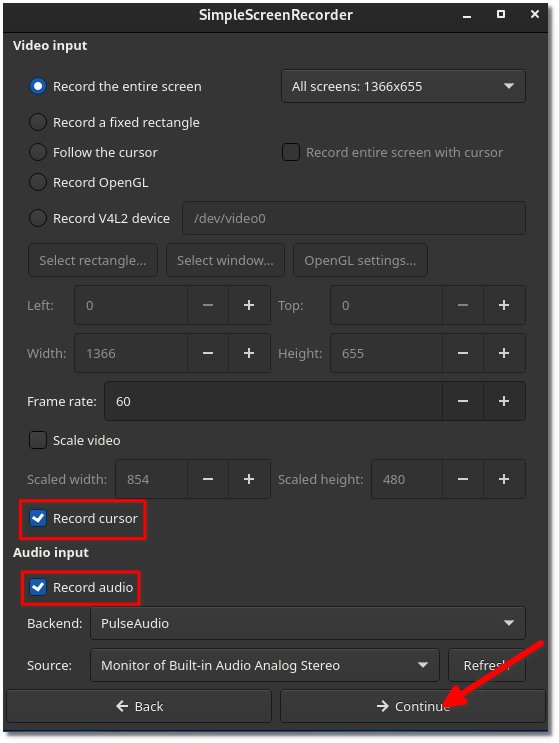This screenshot has width=559, height=743.
Task: Enable the Scale video checkbox
Action: point(38,440)
